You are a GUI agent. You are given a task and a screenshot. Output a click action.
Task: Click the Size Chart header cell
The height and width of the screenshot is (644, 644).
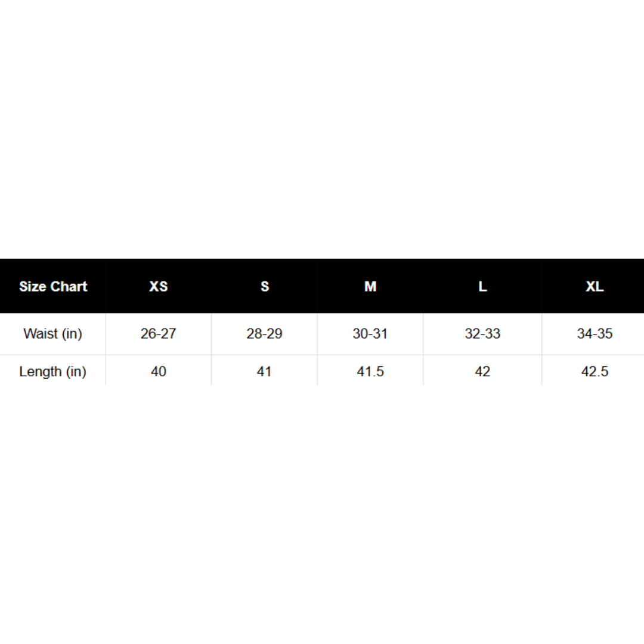53,286
